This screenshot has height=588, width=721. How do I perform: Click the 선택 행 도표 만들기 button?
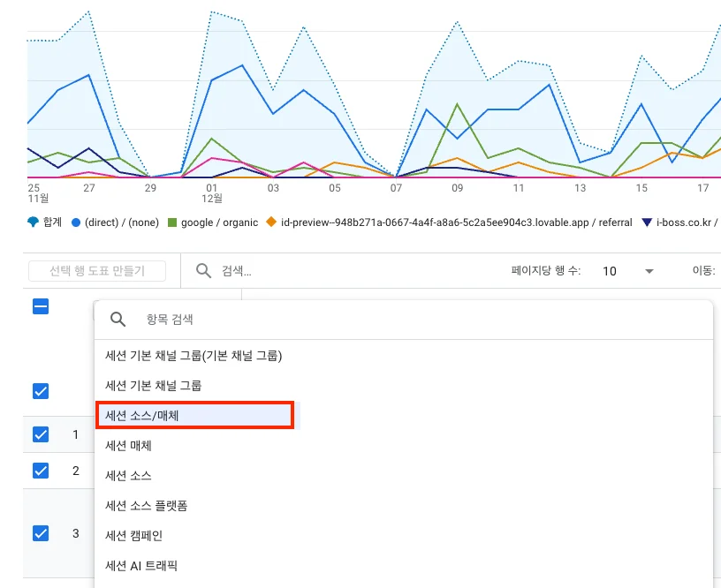tap(98, 271)
